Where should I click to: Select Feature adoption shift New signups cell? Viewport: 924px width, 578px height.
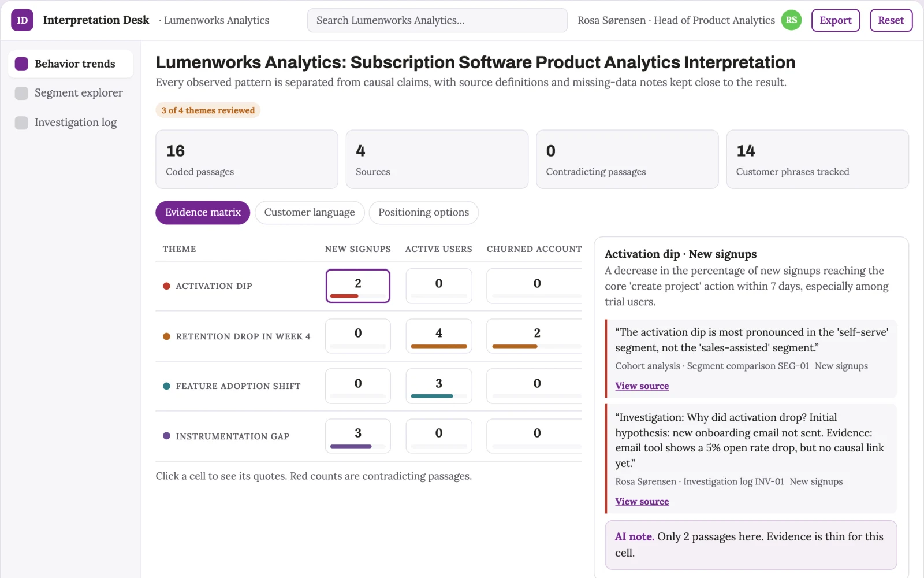tap(358, 386)
